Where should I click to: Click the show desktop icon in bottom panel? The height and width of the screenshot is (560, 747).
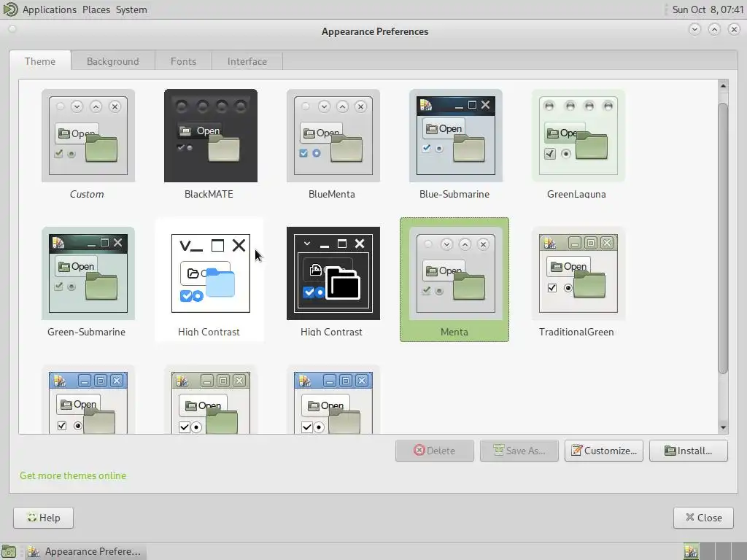[9, 551]
